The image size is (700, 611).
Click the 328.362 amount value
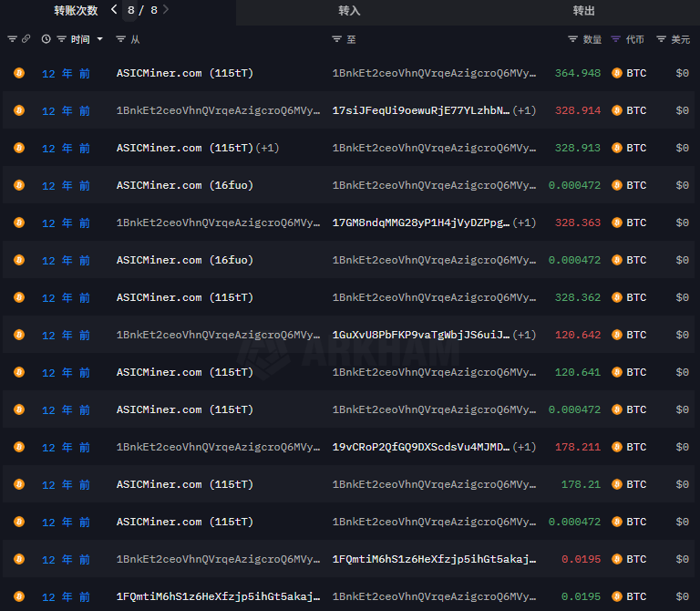tap(578, 297)
